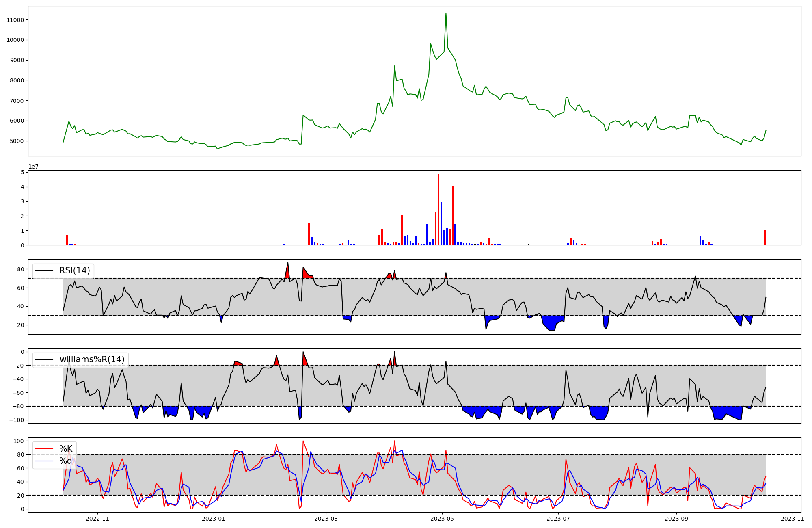The width and height of the screenshot is (812, 528).
Task: Click the 2022-11 x-axis date label
Action: [97, 519]
